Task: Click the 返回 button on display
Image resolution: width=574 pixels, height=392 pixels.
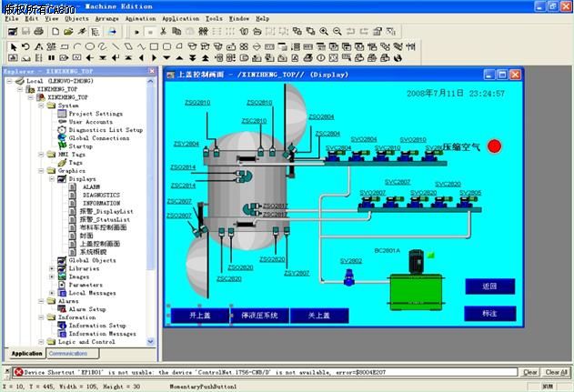Action: [489, 286]
